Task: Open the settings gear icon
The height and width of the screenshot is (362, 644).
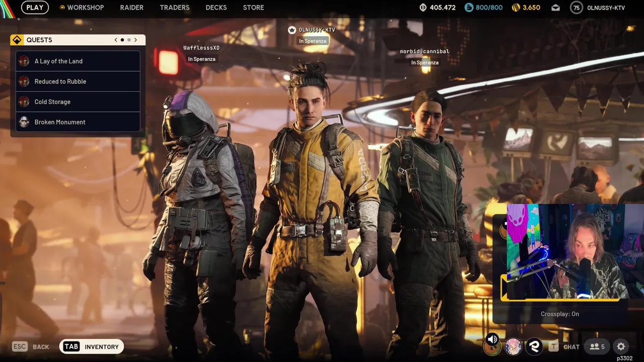Action: point(621,346)
